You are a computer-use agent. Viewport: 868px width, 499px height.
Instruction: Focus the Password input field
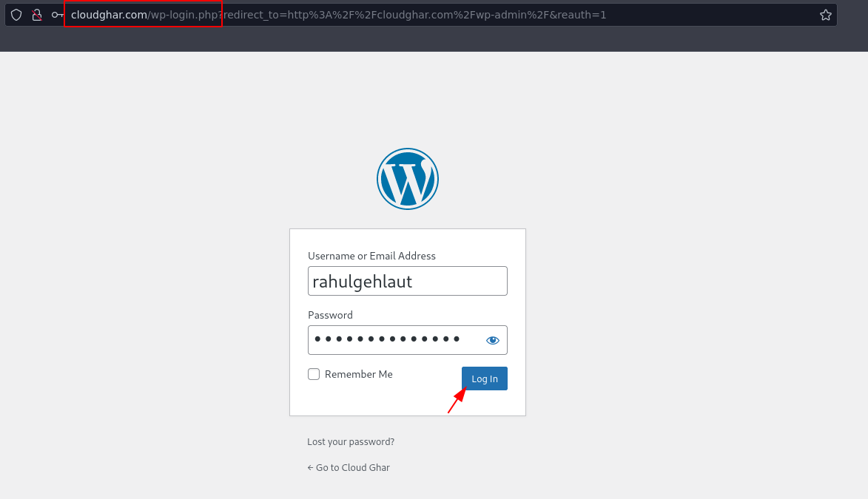click(x=408, y=340)
